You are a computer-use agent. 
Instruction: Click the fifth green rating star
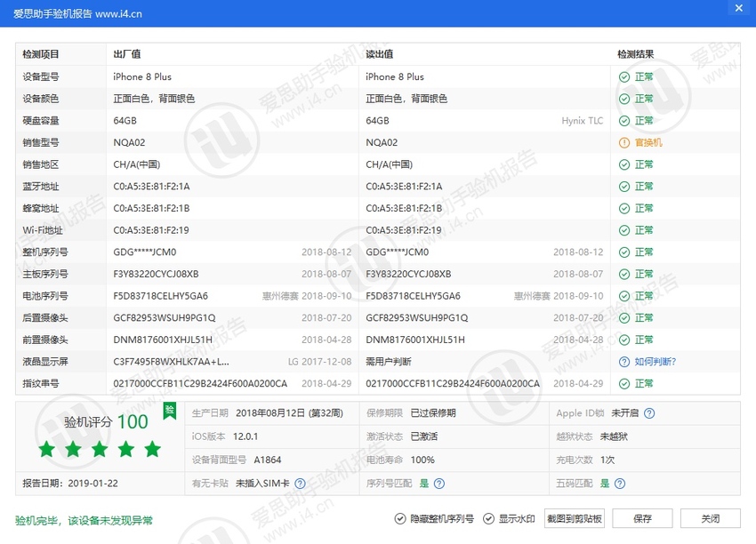click(152, 449)
